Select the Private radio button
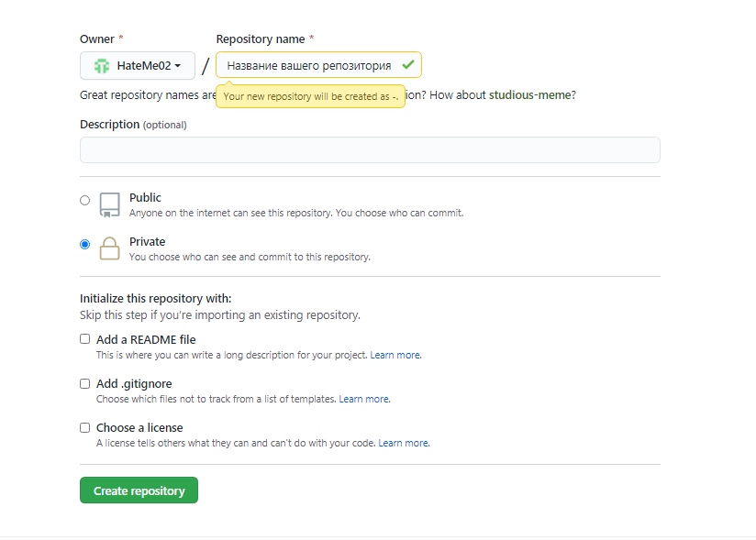Image resolution: width=756 pixels, height=540 pixels. coord(85,245)
